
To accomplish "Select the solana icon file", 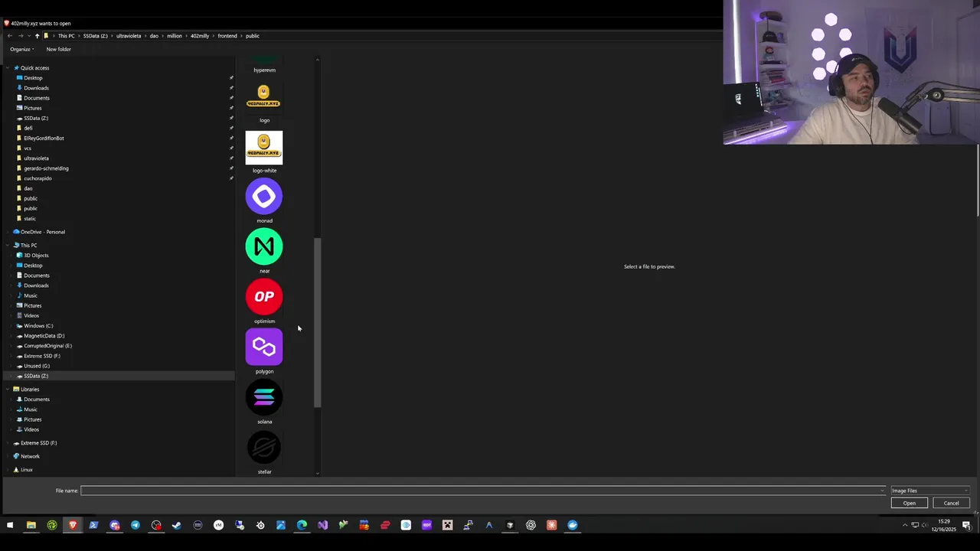I will 264,397.
